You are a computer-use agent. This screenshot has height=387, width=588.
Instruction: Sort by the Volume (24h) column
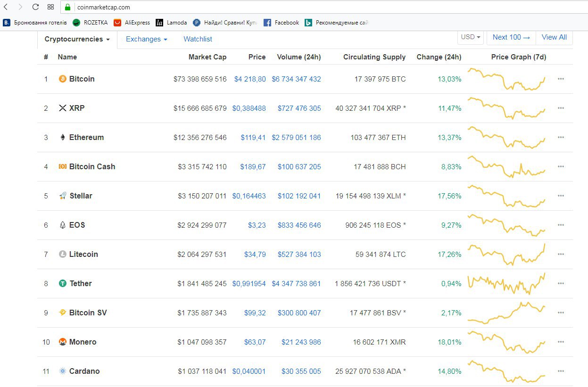click(299, 57)
